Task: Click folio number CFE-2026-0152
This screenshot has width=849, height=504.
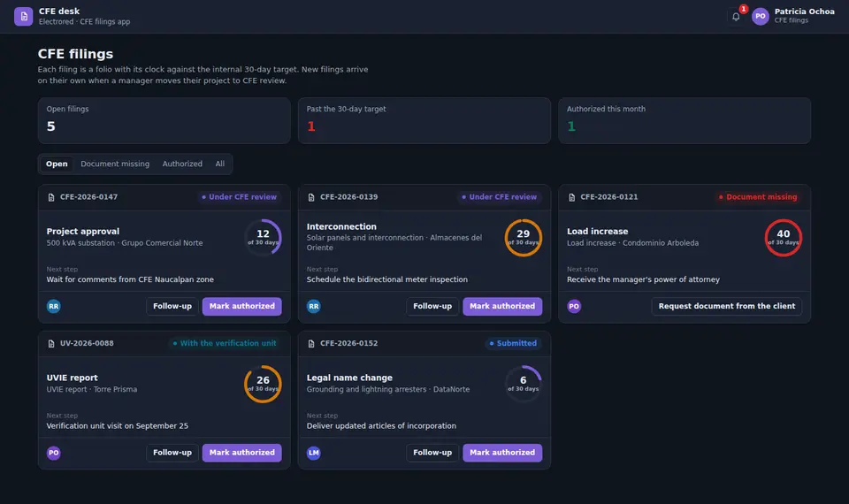Action: pos(348,343)
